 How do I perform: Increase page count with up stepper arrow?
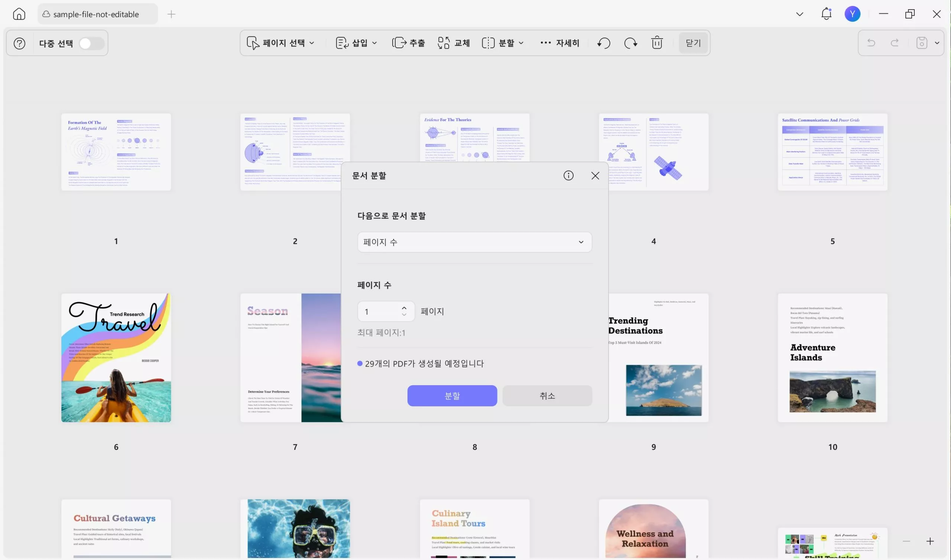[x=404, y=308]
